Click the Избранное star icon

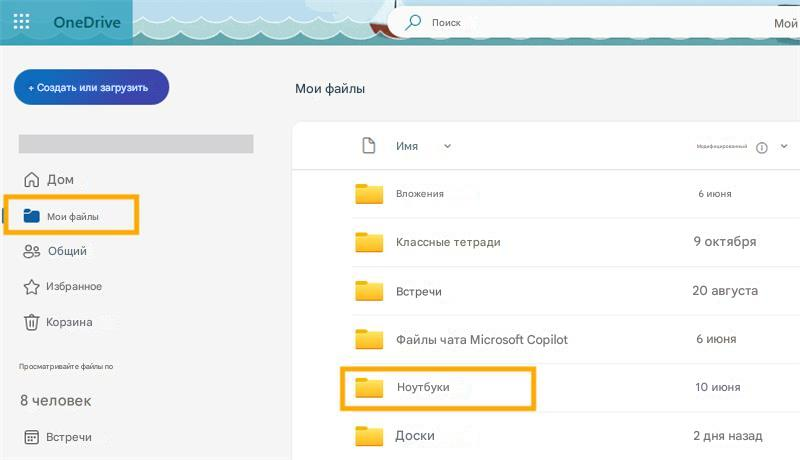pos(32,287)
